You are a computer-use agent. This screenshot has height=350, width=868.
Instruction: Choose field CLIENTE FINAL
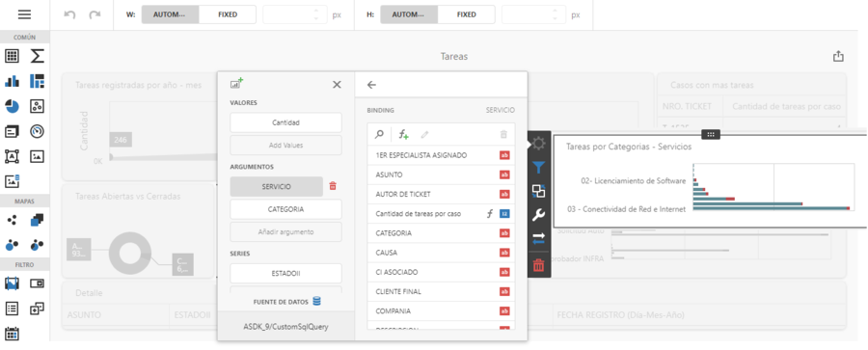tap(441, 291)
